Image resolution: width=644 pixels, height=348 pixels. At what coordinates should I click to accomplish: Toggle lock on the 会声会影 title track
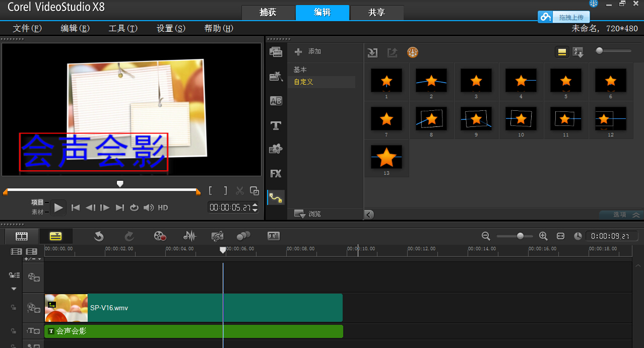[14, 331]
